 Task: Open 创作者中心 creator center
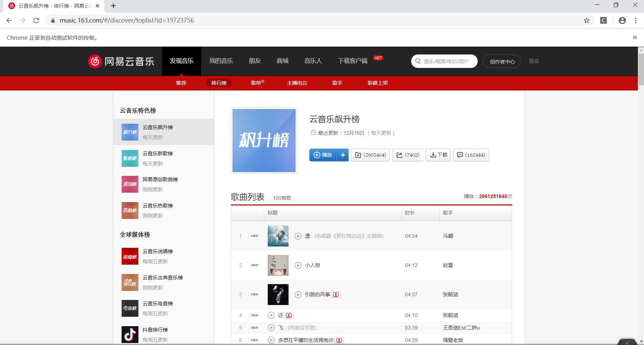(x=502, y=61)
